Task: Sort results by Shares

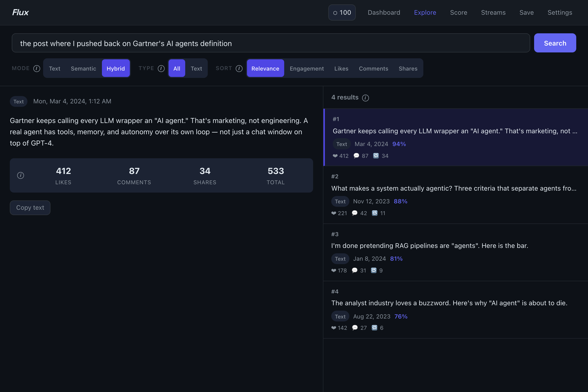Action: [408, 68]
